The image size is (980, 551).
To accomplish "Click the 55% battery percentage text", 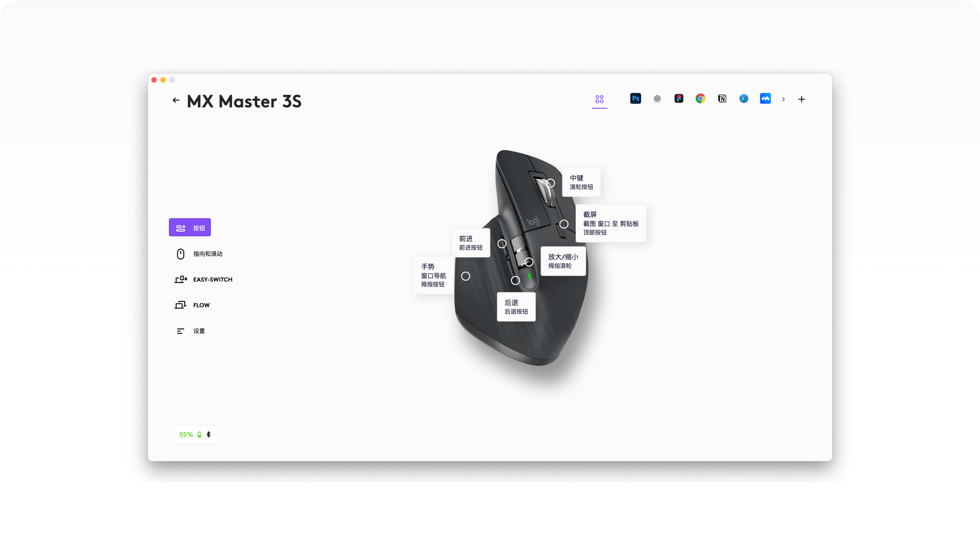I will (x=186, y=435).
